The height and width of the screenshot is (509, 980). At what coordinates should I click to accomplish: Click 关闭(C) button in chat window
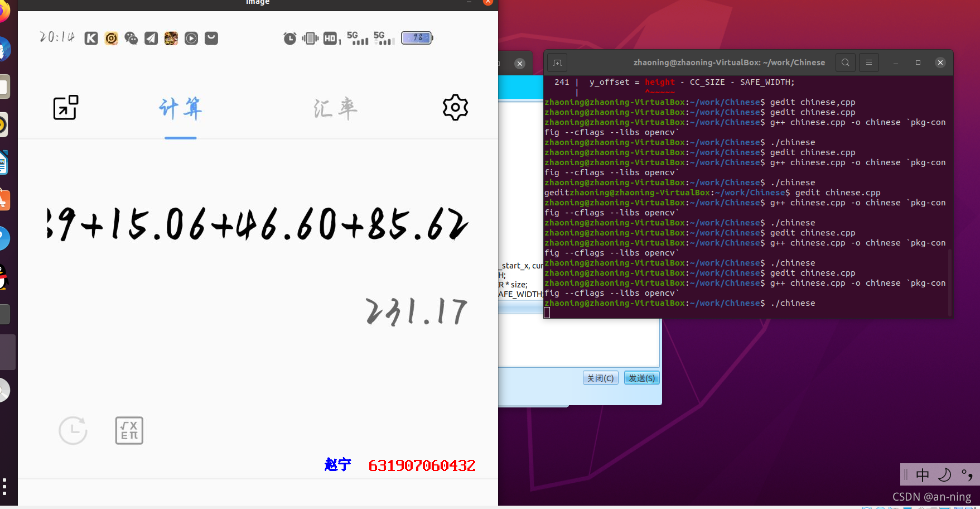pos(601,378)
